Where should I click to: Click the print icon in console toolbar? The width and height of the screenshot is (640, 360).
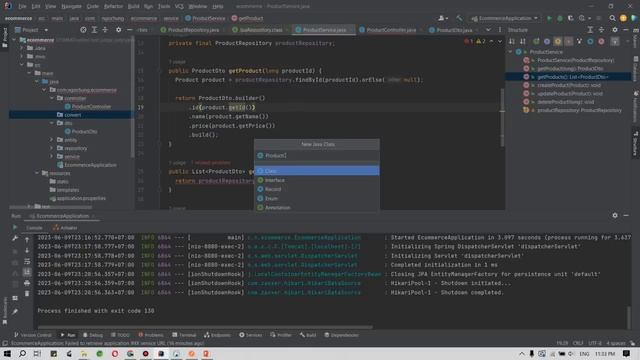point(27,283)
